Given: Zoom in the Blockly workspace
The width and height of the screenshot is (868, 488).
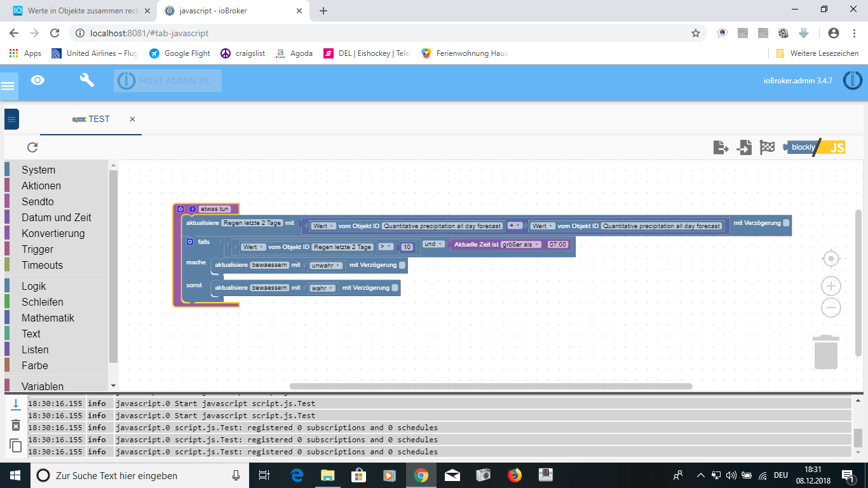Looking at the screenshot, I should tap(831, 286).
